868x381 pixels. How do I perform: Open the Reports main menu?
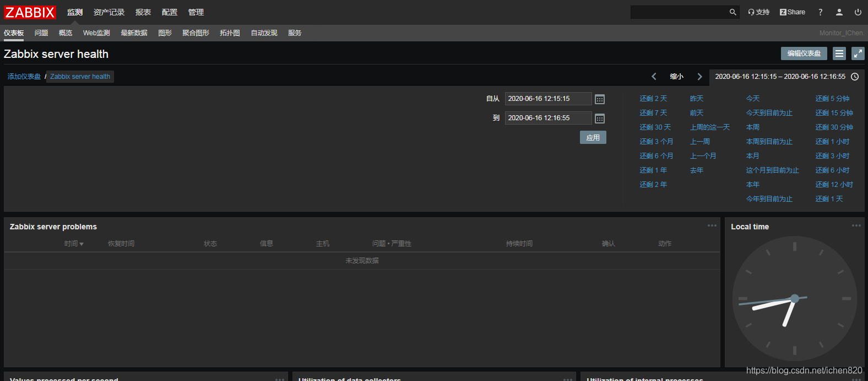point(143,12)
